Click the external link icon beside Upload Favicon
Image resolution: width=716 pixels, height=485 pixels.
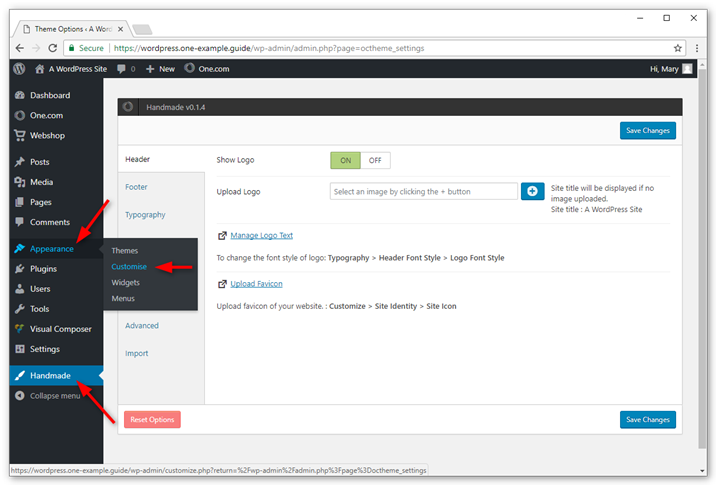[222, 284]
